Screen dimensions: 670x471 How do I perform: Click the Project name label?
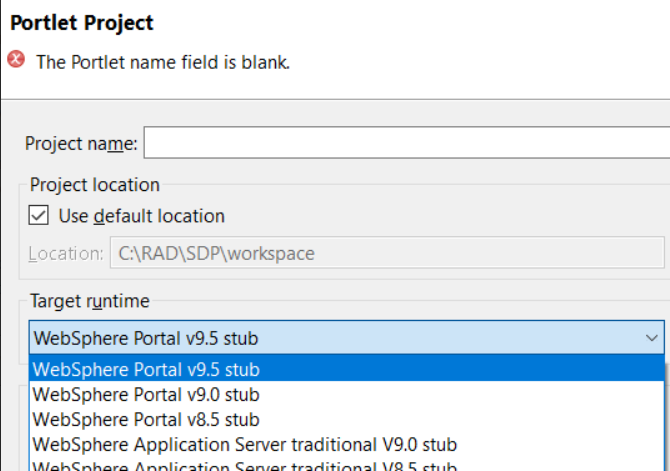click(81, 144)
